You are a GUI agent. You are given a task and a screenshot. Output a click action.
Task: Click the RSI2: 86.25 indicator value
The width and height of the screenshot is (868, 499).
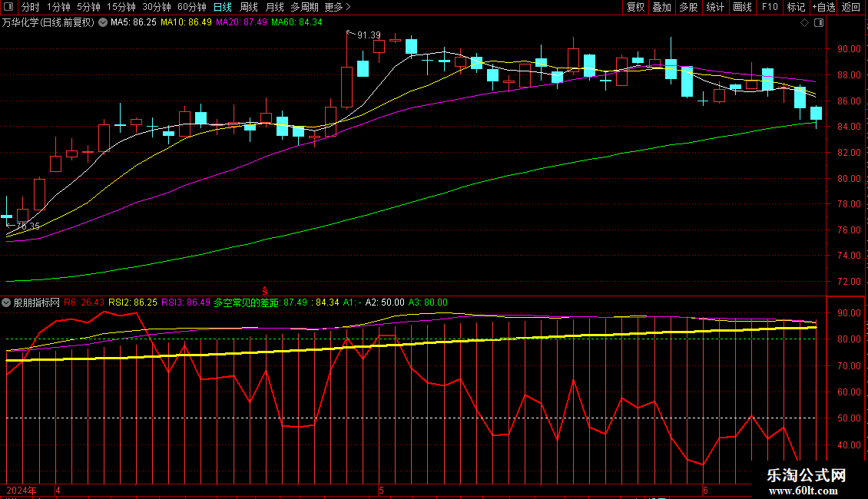(133, 302)
